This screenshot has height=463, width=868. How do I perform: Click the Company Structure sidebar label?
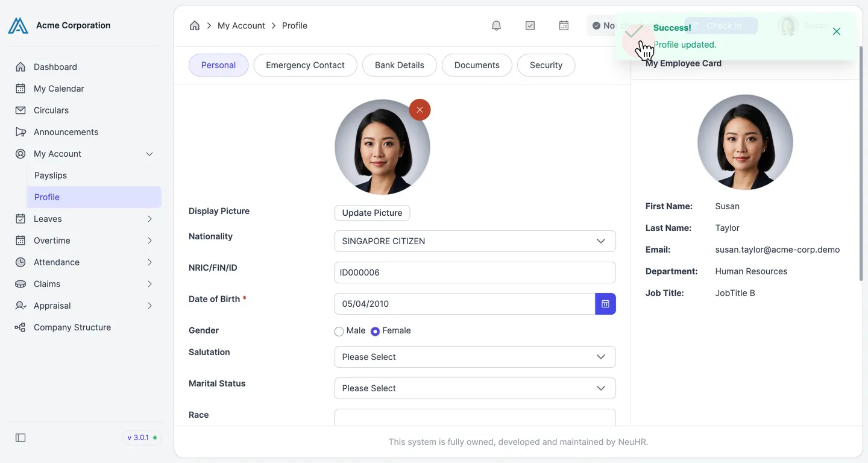click(72, 327)
